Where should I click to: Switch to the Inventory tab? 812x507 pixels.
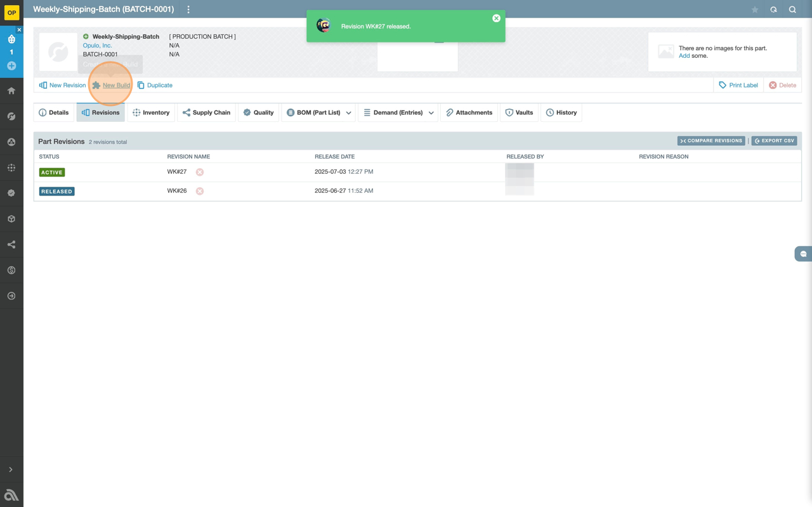[151, 112]
